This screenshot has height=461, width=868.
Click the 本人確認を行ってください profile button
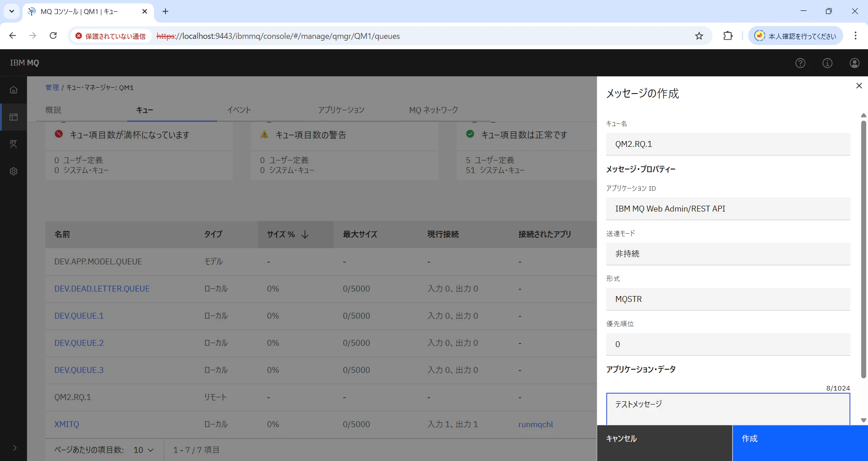796,36
